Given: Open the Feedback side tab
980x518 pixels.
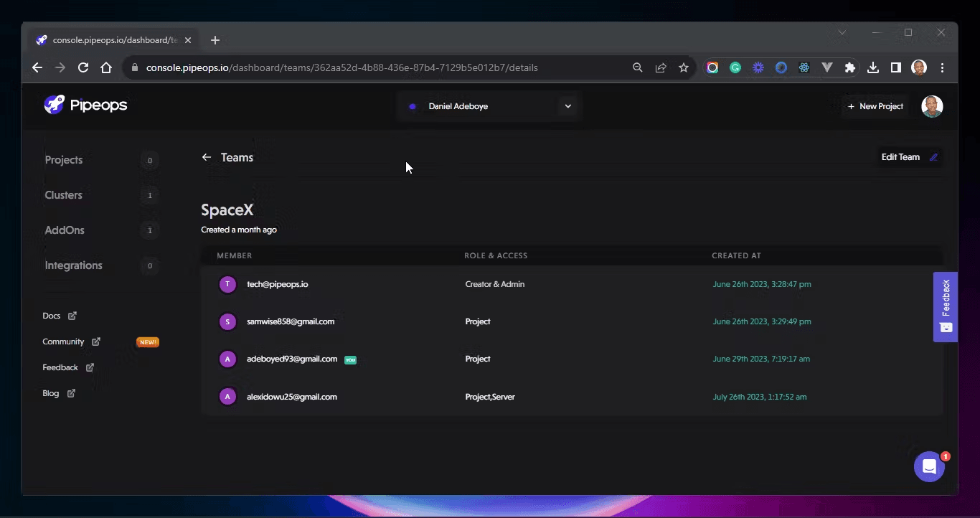Looking at the screenshot, I should (946, 306).
